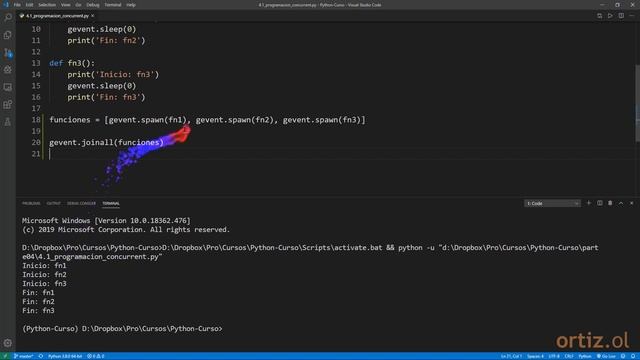Open the Go menu
640x360 pixels.
pos(78,5)
